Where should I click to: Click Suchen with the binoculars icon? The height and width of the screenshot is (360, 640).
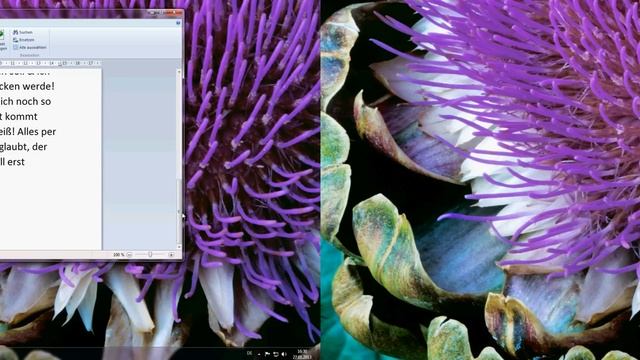(23, 32)
